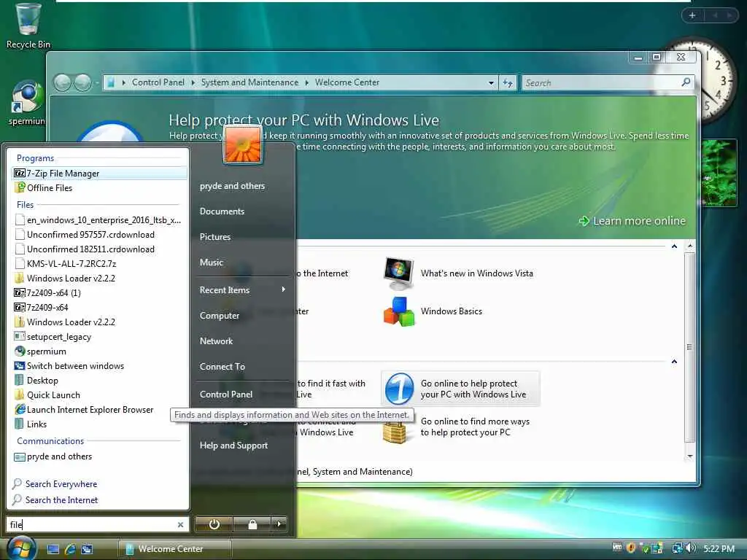Open pryde and others user folder

(232, 186)
